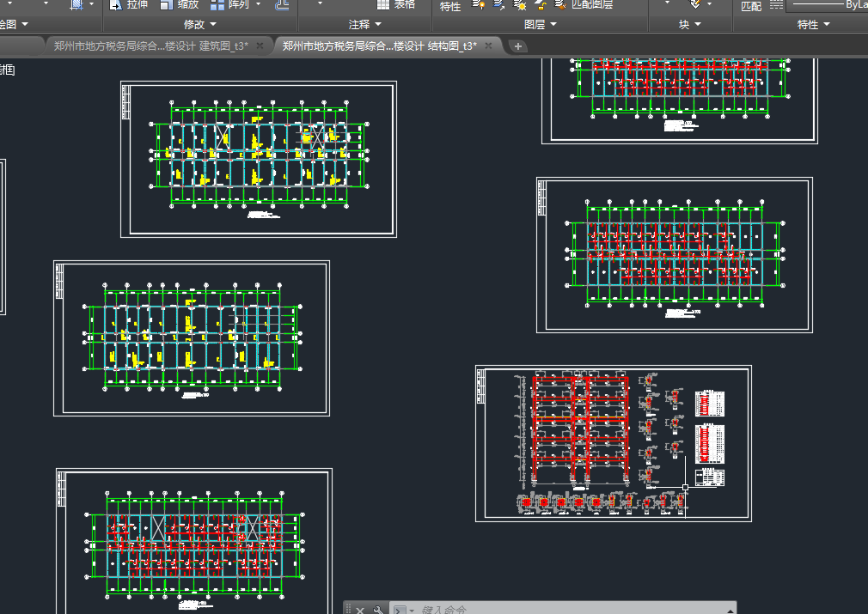This screenshot has height=614, width=868.
Task: Open the block editor dropdown arrow
Action: point(710,4)
